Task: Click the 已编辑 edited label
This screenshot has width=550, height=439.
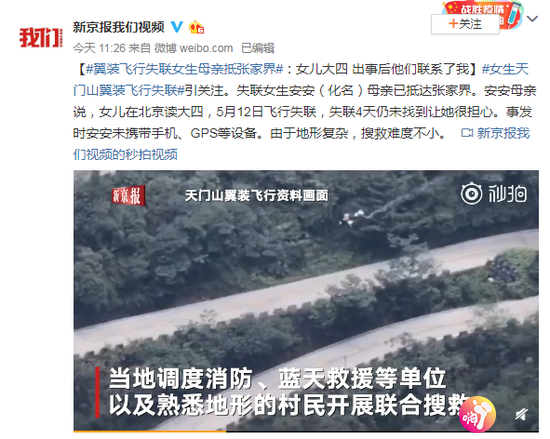Action: [258, 48]
